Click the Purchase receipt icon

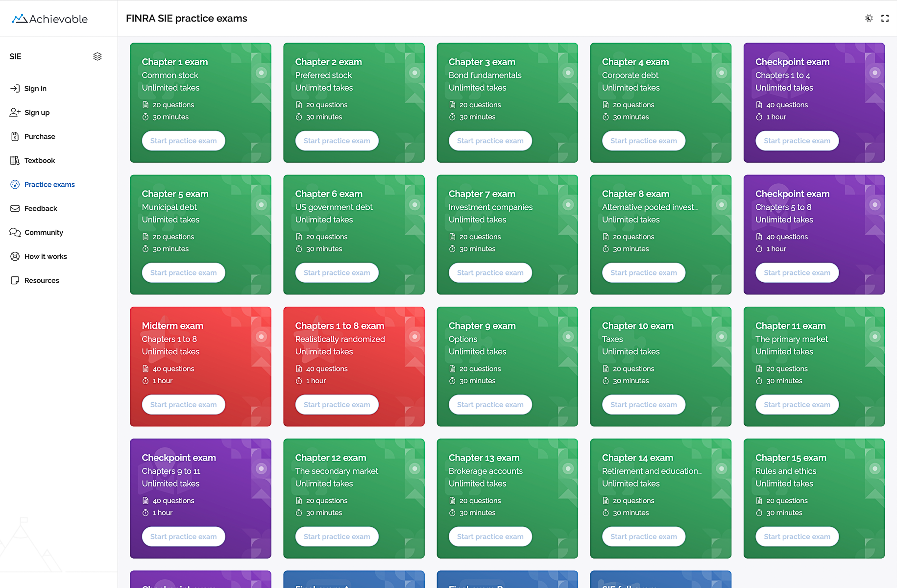(15, 136)
